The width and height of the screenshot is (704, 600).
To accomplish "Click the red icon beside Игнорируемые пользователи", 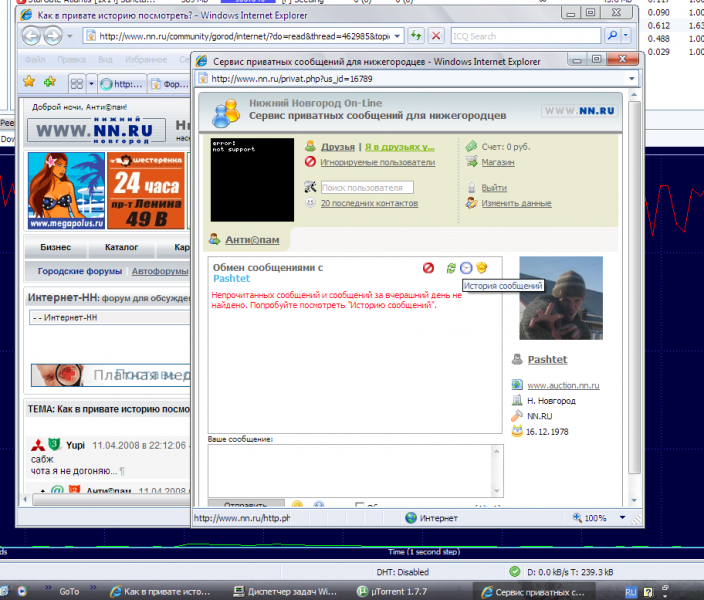I will [x=310, y=162].
